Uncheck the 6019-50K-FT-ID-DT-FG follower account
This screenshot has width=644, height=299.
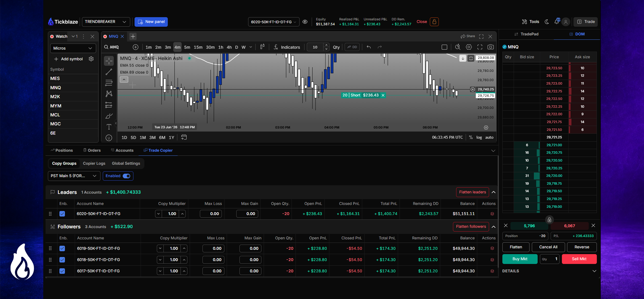pyautogui.click(x=62, y=248)
